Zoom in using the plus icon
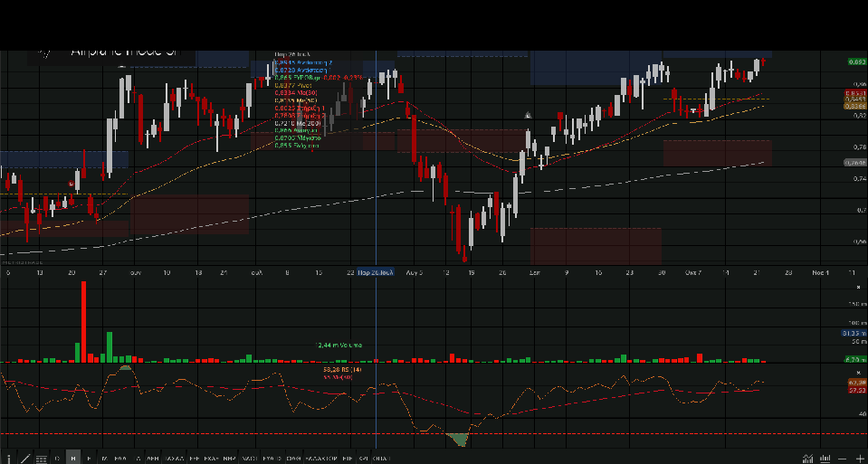868x464 pixels. click(860, 459)
